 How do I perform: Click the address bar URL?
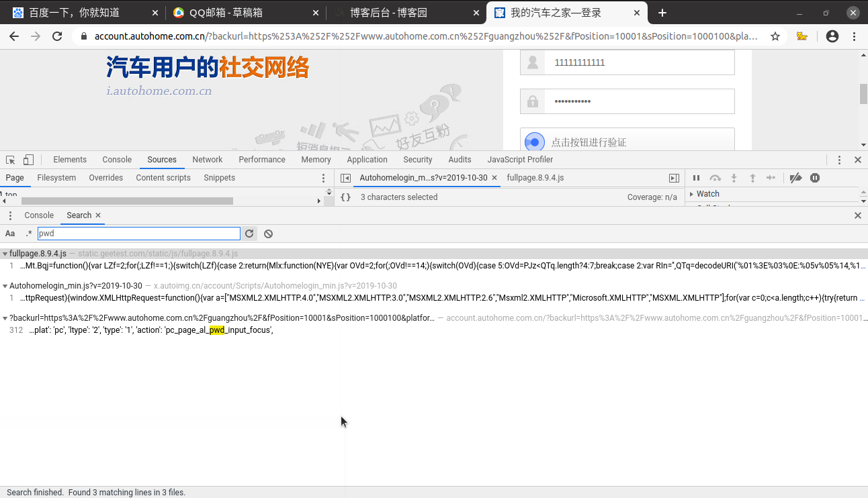[426, 36]
